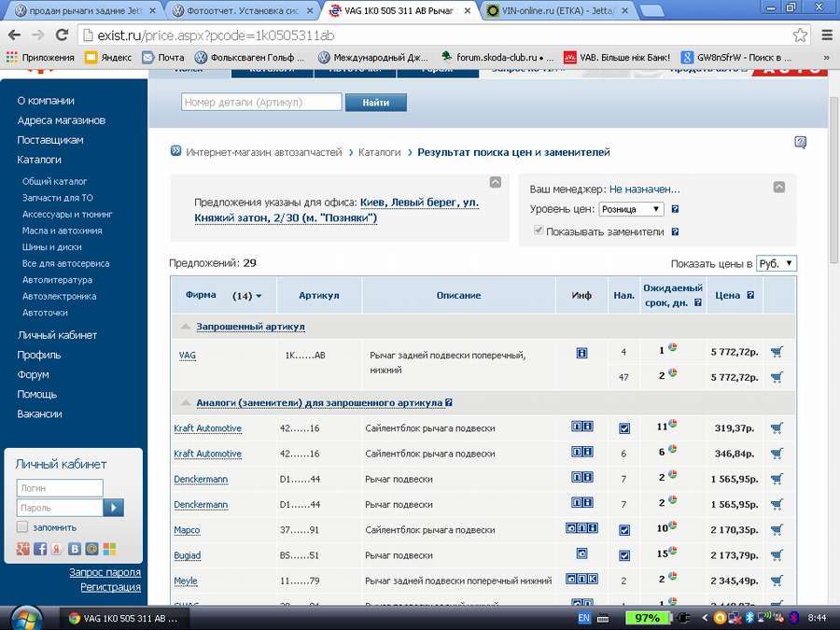
Task: Click Пароль input field
Action: tap(60, 508)
